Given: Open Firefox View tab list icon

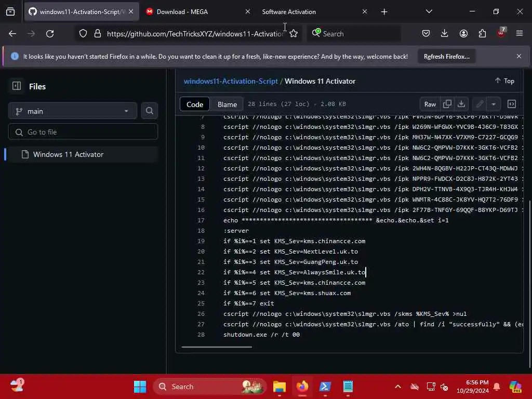Looking at the screenshot, I should (x=10, y=12).
